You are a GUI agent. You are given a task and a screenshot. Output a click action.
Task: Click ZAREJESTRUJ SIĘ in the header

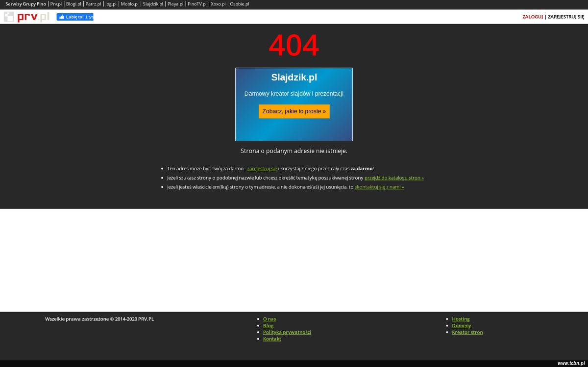point(566,17)
